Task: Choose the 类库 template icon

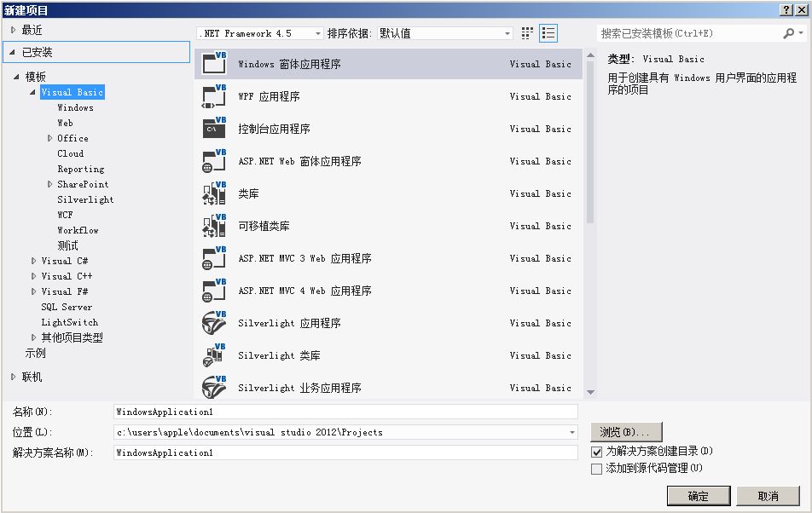Action: (x=214, y=193)
